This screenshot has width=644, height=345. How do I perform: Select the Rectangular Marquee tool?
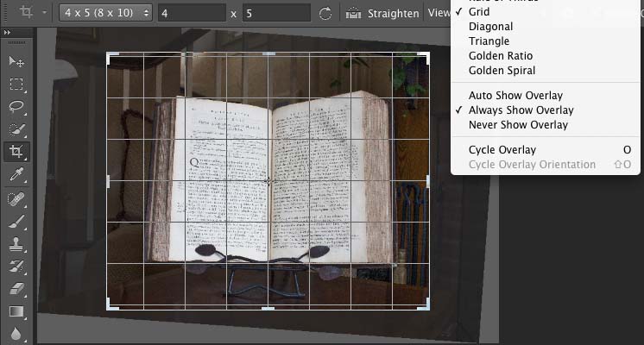click(x=16, y=85)
